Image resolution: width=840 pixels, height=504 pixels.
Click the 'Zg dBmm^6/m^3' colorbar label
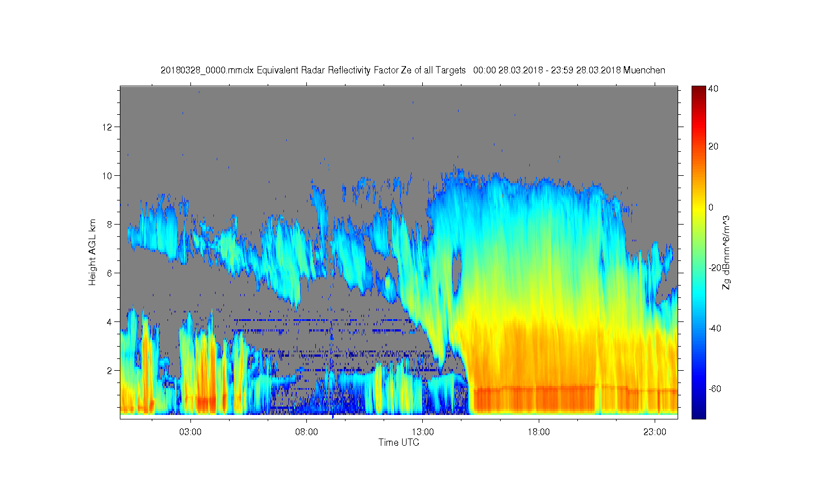coord(726,252)
